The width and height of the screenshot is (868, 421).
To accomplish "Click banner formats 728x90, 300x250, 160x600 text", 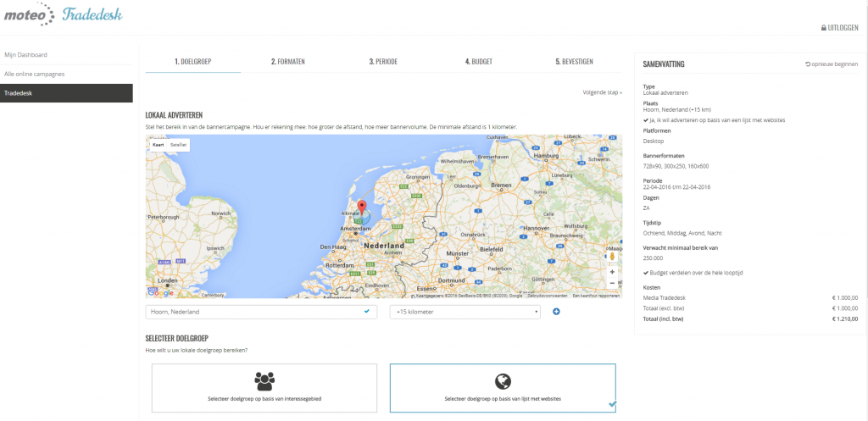I will point(676,166).
